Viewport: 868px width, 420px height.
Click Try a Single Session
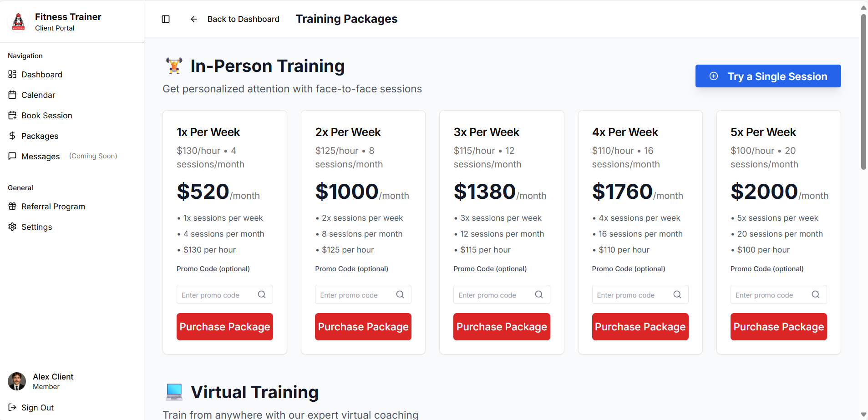(767, 76)
